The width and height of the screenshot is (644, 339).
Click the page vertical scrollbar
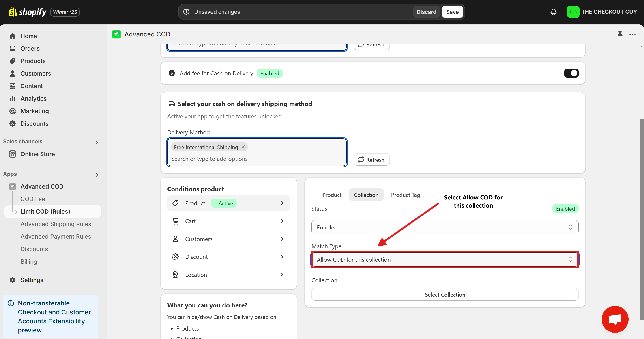[642, 220]
